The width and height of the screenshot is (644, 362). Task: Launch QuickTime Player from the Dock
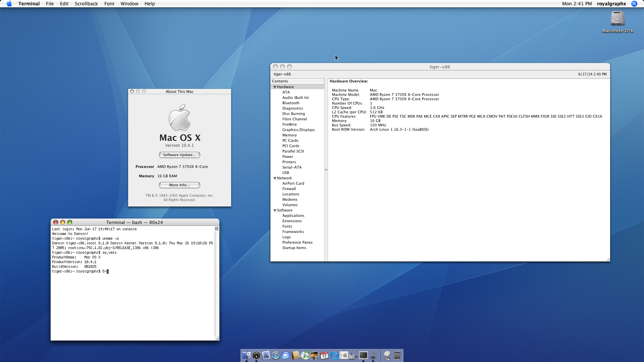(334, 355)
